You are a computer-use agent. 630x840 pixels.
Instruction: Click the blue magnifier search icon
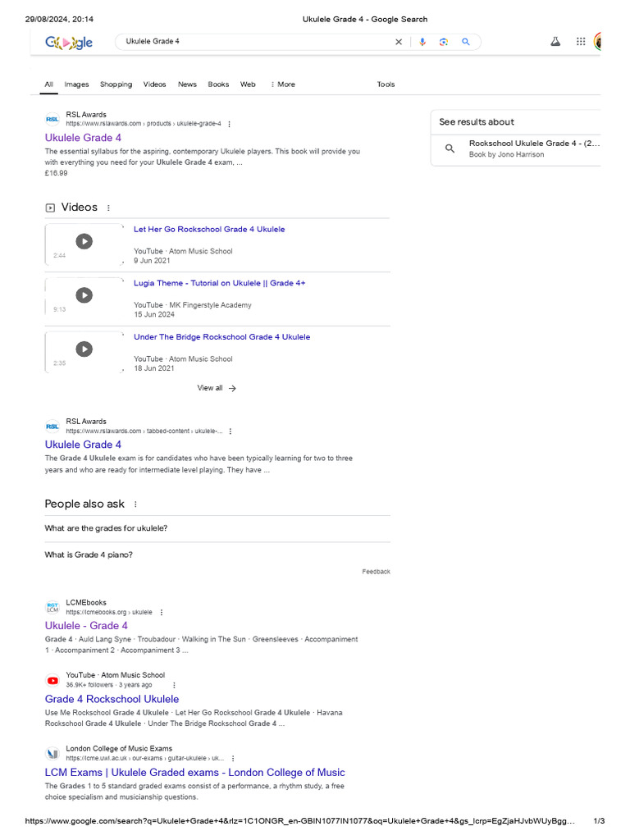point(466,42)
